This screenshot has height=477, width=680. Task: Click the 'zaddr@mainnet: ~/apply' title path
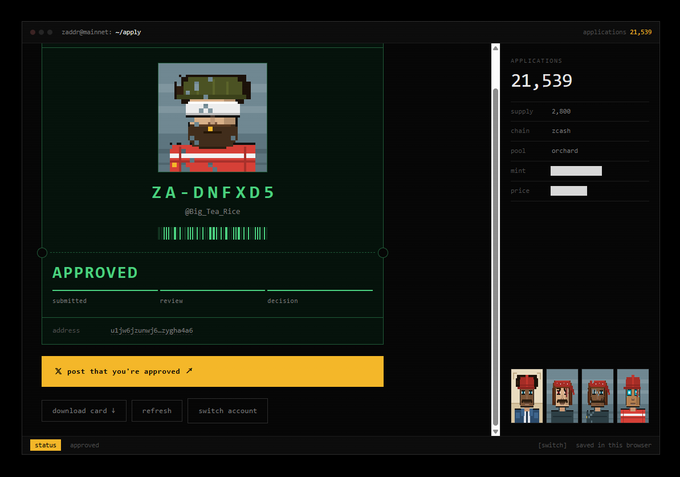101,32
